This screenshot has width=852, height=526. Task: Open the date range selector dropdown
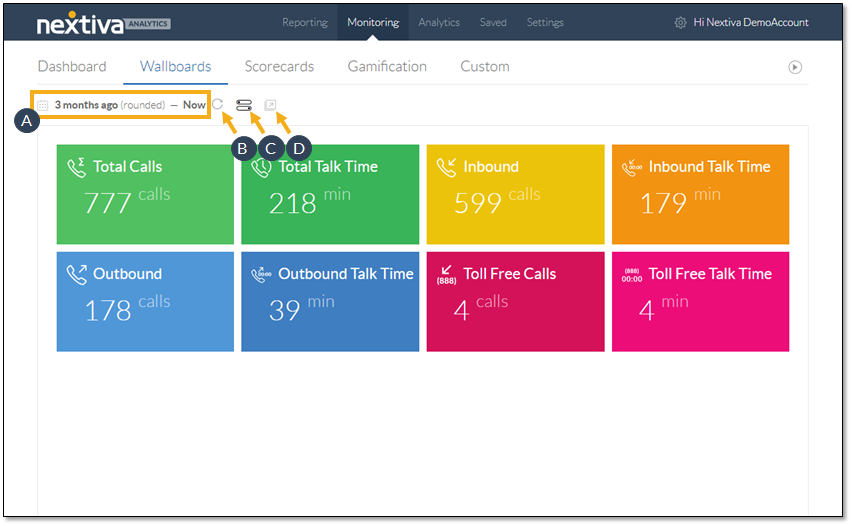[130, 105]
